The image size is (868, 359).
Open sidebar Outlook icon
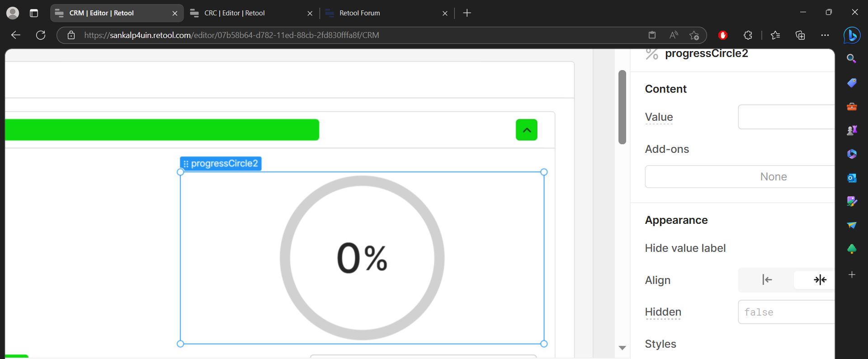(852, 178)
